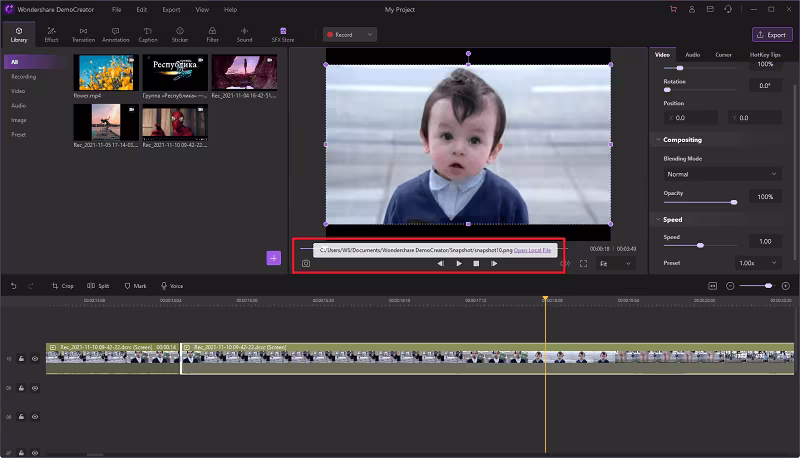800x458 pixels.
Task: Add a marker with Mark tool
Action: tap(135, 286)
